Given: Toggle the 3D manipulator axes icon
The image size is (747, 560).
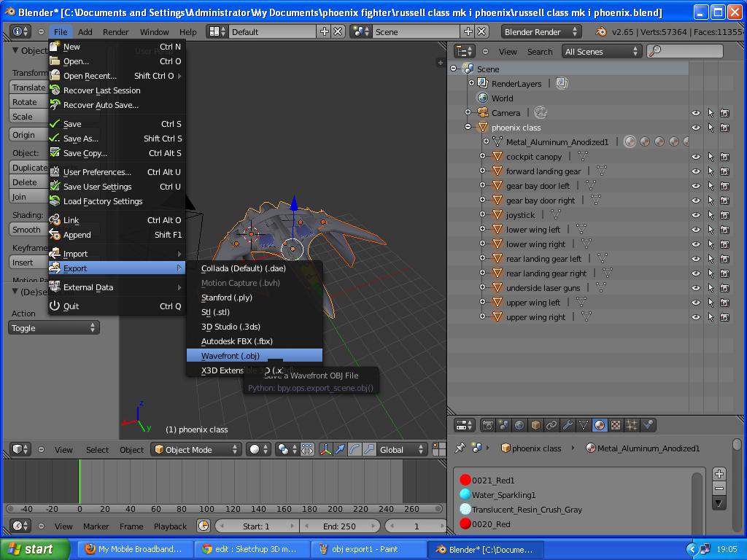Looking at the screenshot, I should click(326, 449).
